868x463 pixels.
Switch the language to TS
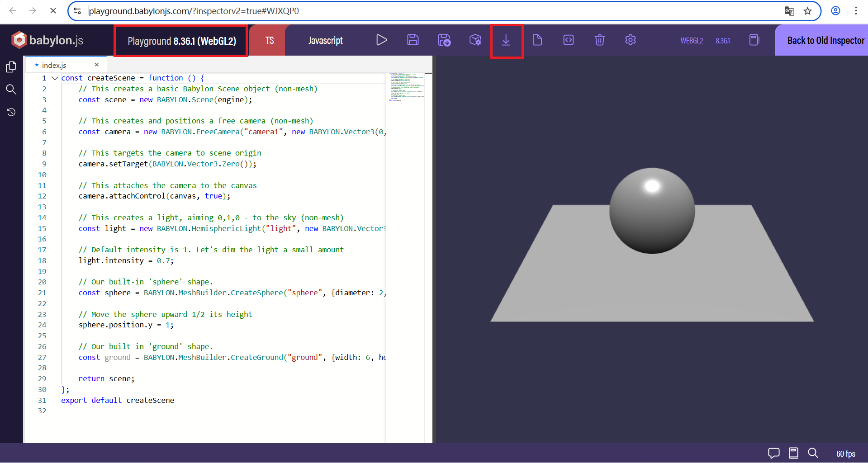click(x=270, y=40)
